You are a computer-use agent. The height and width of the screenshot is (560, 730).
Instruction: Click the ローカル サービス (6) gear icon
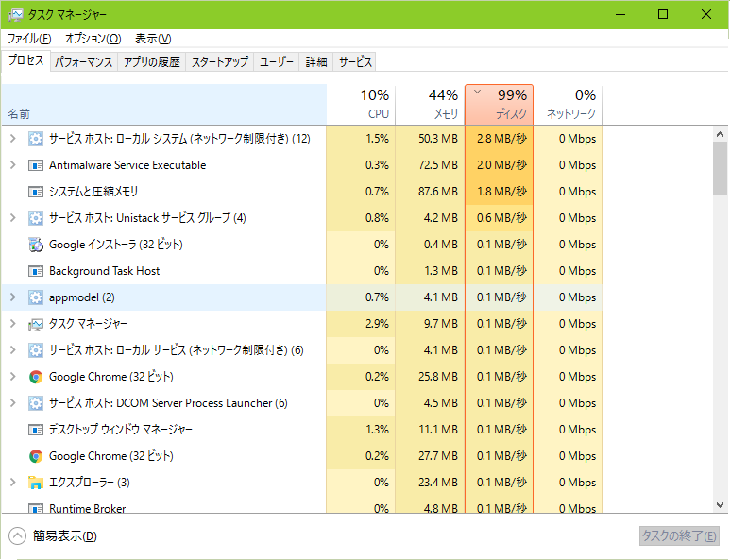[36, 350]
